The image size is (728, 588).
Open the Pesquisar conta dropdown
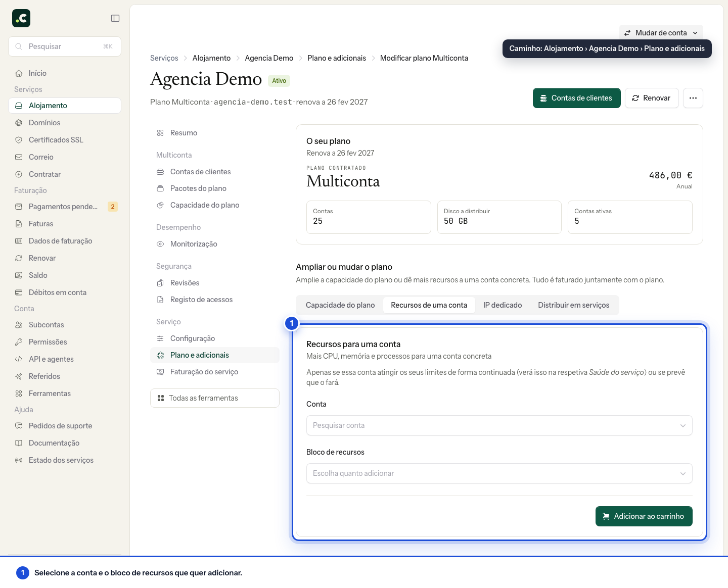[x=499, y=425]
